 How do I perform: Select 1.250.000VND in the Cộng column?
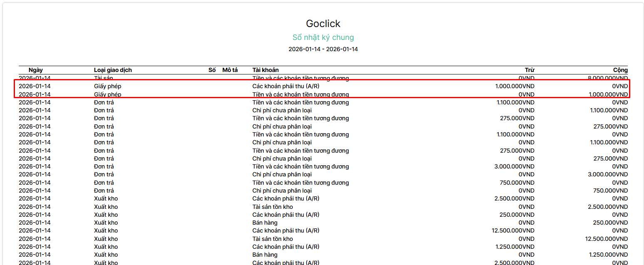pos(608,255)
